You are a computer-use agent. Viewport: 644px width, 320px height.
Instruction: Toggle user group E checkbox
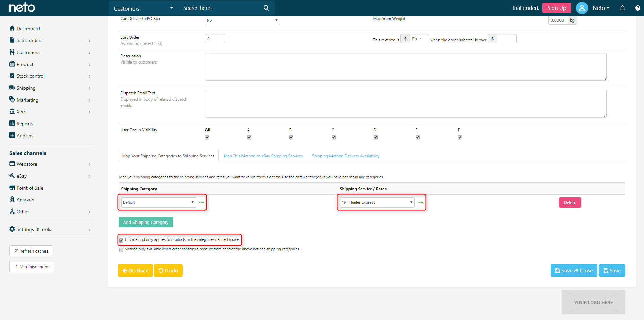(418, 137)
